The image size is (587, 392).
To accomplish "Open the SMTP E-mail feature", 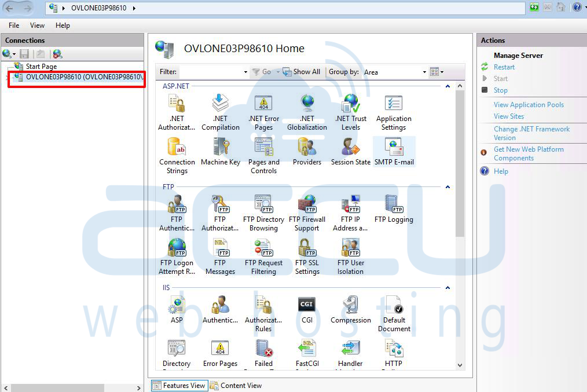I will coord(394,151).
